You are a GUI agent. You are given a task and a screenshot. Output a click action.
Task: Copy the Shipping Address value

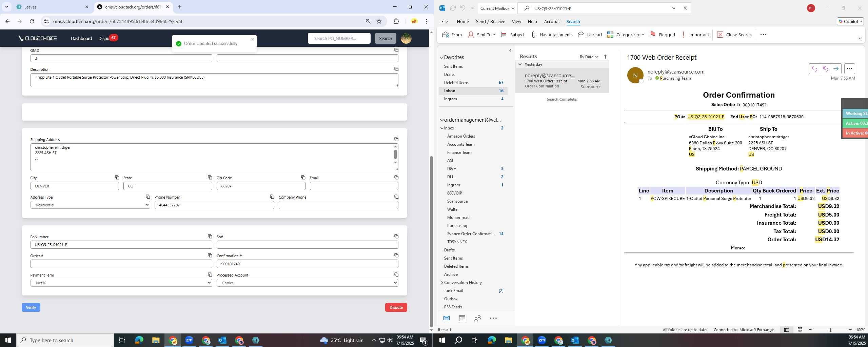[396, 139]
